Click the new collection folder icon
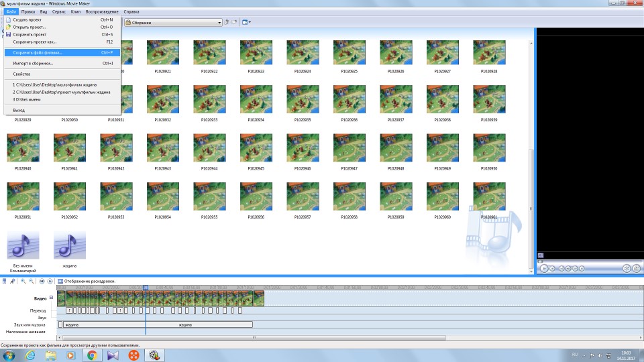644x362 pixels. (234, 22)
